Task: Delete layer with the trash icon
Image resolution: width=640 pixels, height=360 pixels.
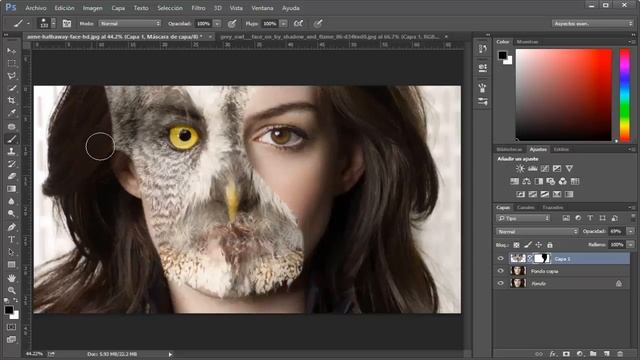Action: coord(620,354)
